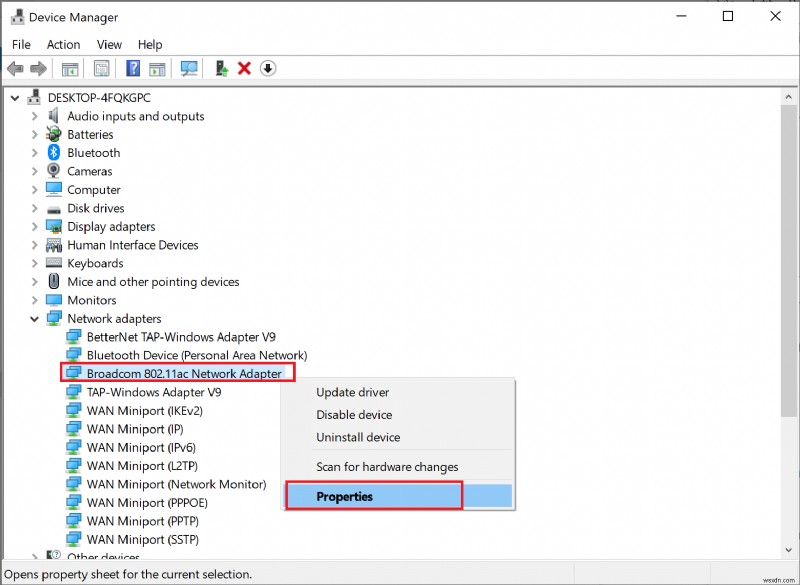Expand the Cameras category
The image size is (800, 585).
tap(34, 171)
